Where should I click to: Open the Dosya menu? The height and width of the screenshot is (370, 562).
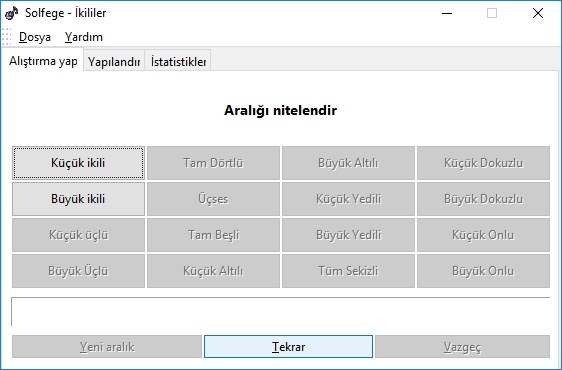point(35,37)
